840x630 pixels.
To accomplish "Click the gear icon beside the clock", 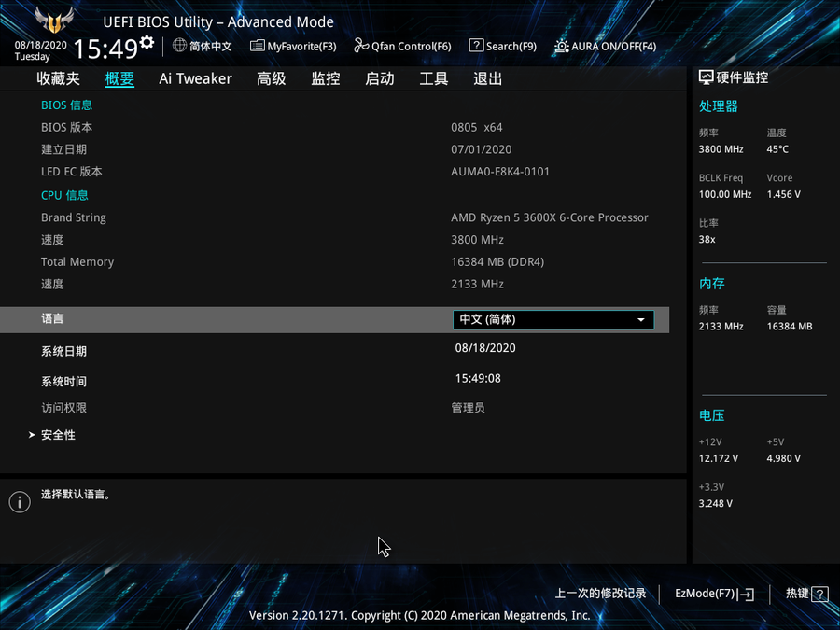I will [x=147, y=43].
